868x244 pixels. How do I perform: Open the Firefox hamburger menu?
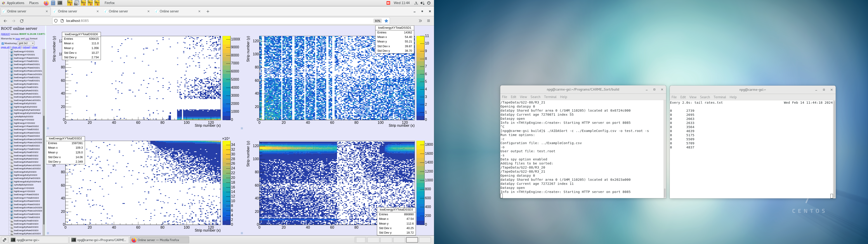click(429, 21)
